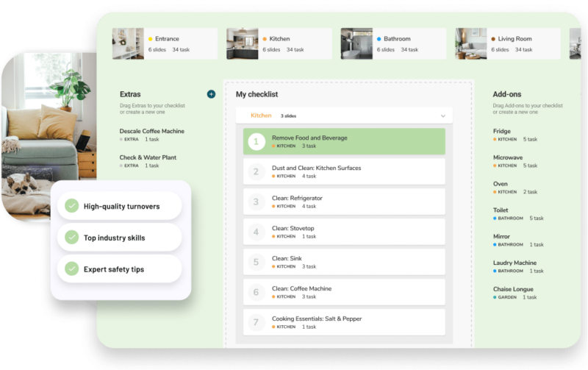Click the number 7 step badge
This screenshot has width=588, height=370.
[256, 322]
